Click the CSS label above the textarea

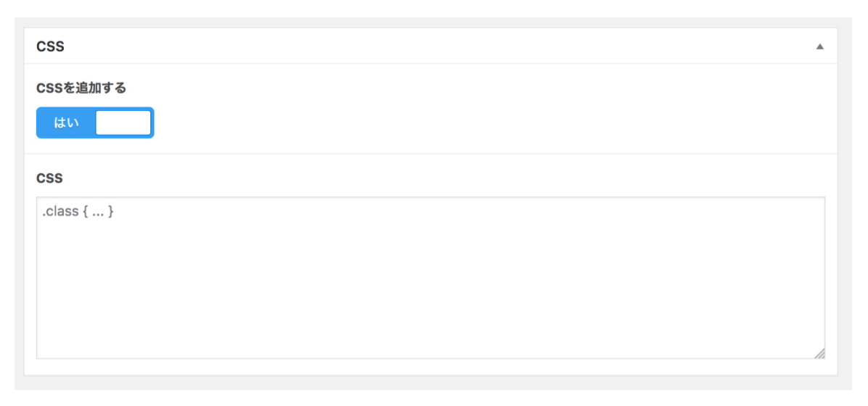coord(50,178)
